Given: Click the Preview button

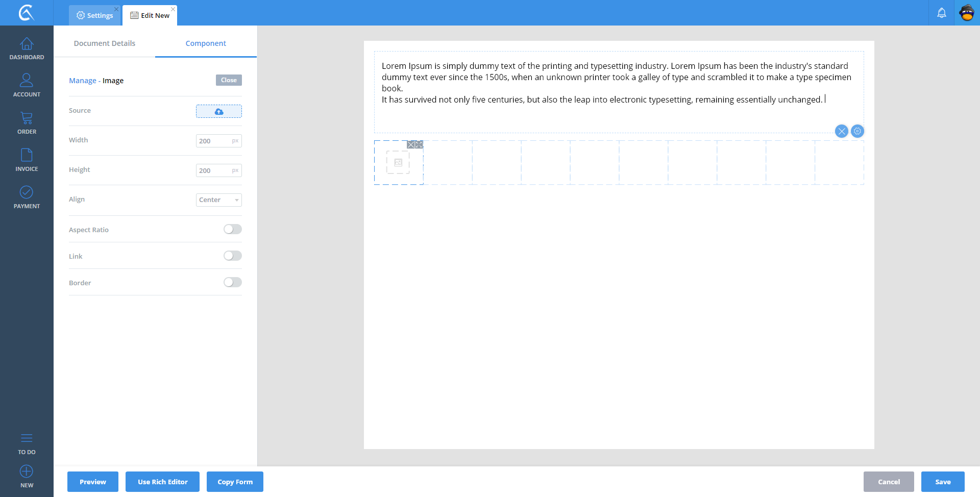Looking at the screenshot, I should click(x=93, y=482).
